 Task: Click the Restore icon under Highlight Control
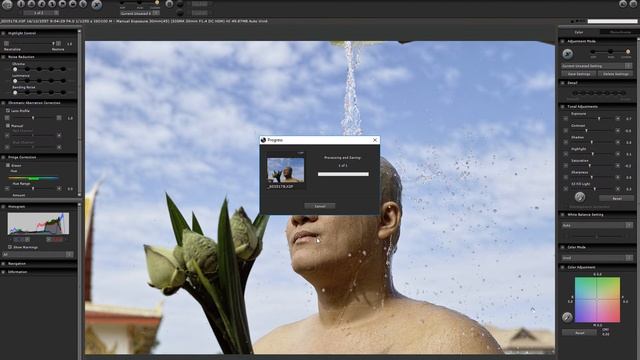click(58, 43)
